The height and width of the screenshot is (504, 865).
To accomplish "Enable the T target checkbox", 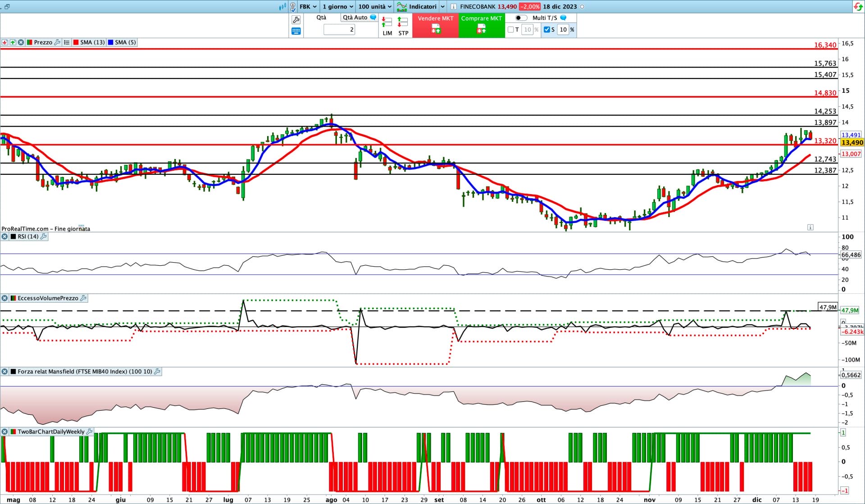I will click(x=510, y=30).
